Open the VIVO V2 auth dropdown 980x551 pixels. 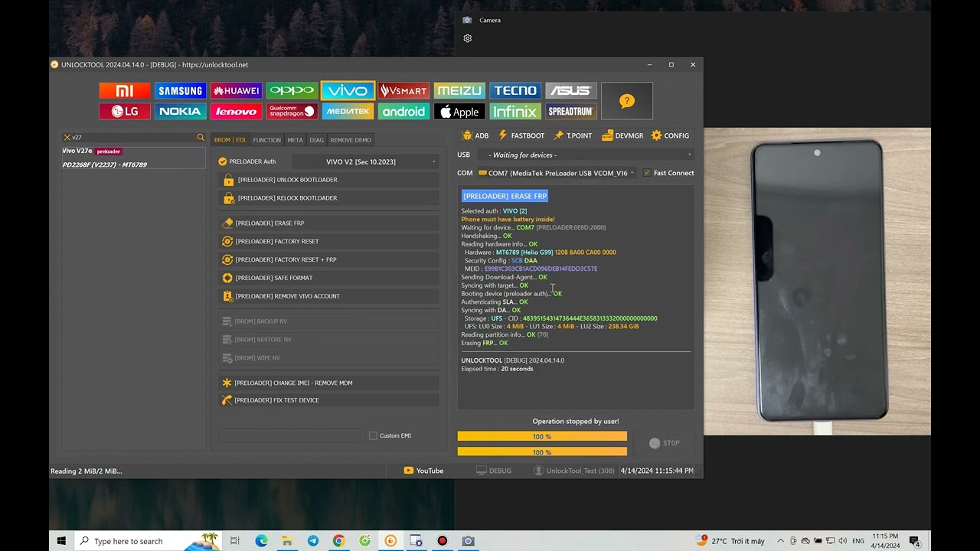pos(366,161)
